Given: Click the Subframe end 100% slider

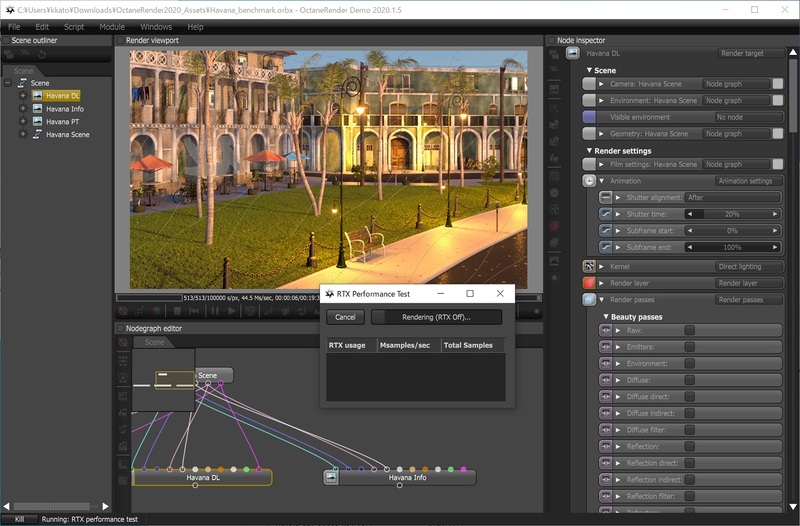Looking at the screenshot, I should (732, 247).
